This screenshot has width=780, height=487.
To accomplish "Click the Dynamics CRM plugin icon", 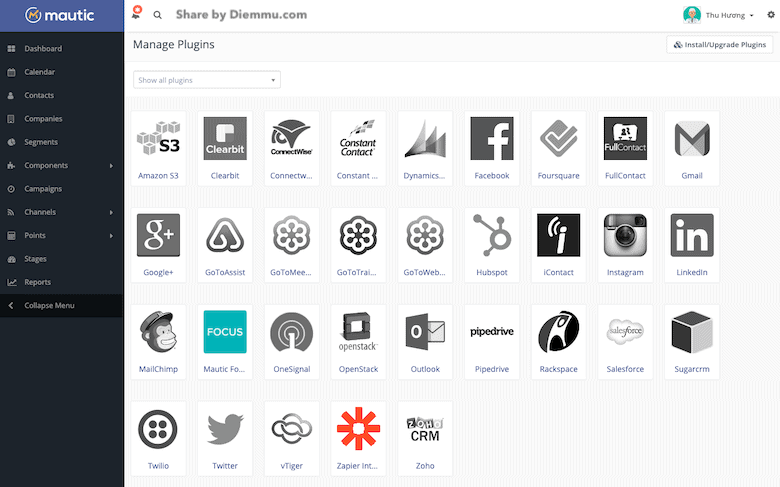I will pyautogui.click(x=425, y=138).
